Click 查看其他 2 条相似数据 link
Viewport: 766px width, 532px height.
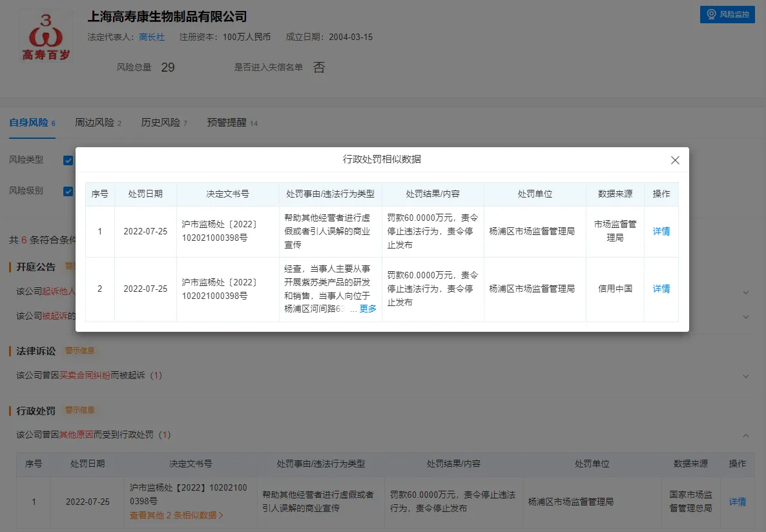pyautogui.click(x=176, y=515)
